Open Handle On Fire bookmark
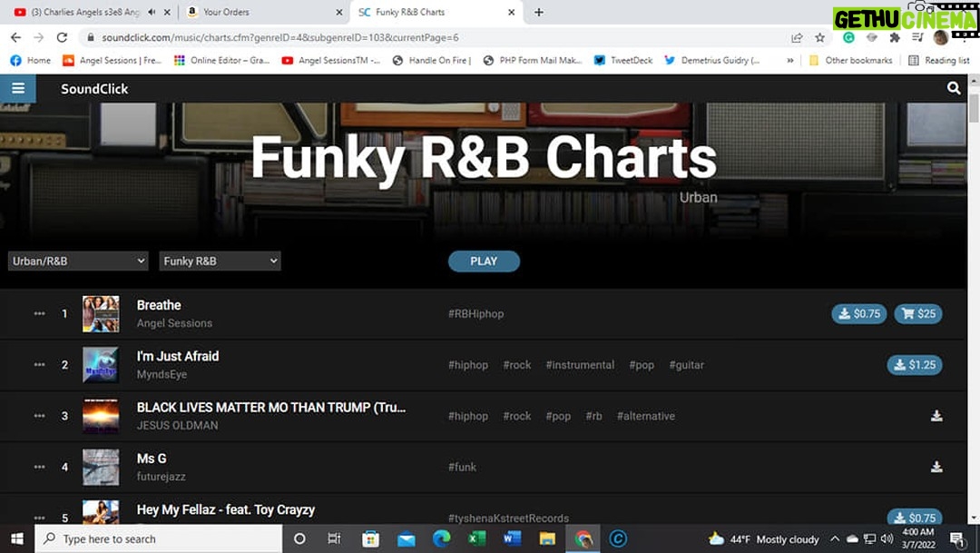Viewport: 980px width, 553px height. click(x=431, y=60)
